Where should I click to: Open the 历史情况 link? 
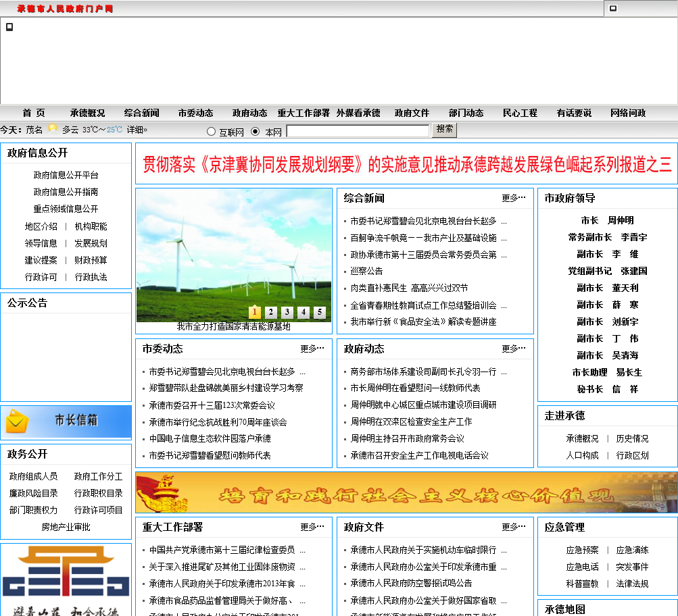[632, 438]
